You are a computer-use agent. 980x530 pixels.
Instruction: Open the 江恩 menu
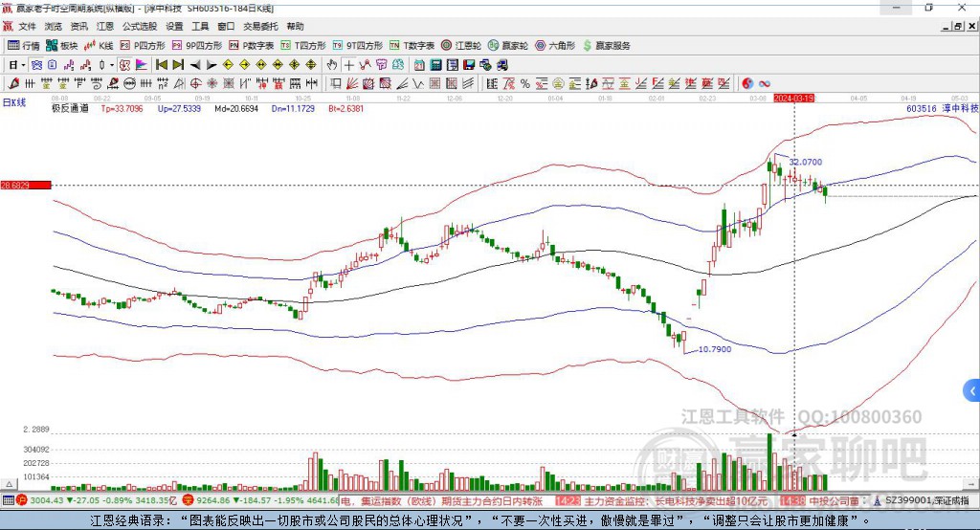(x=105, y=26)
